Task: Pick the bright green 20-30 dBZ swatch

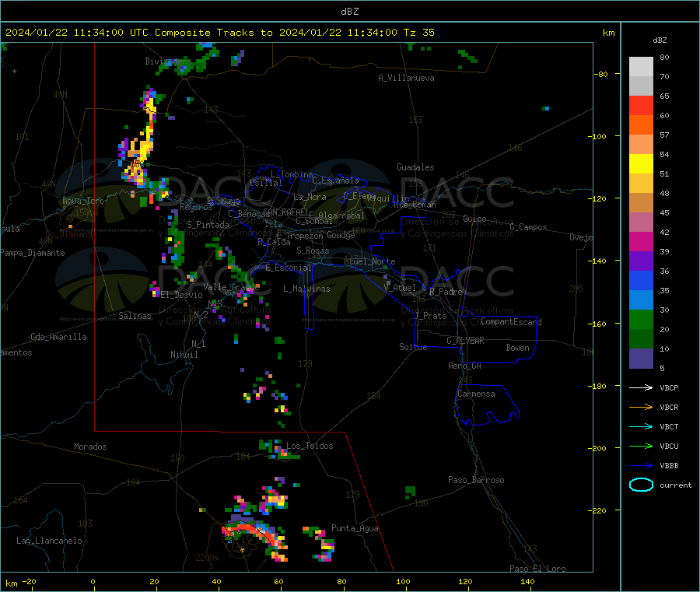Action: (x=641, y=319)
